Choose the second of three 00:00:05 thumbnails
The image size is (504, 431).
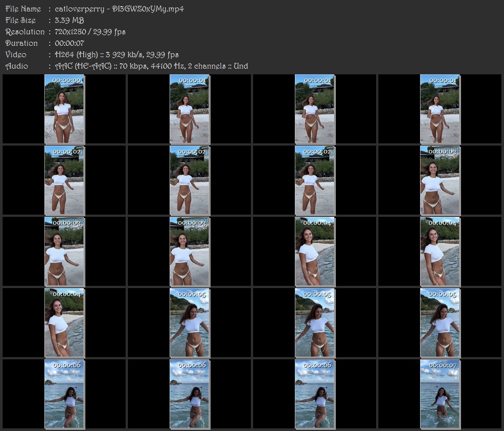[x=315, y=323]
